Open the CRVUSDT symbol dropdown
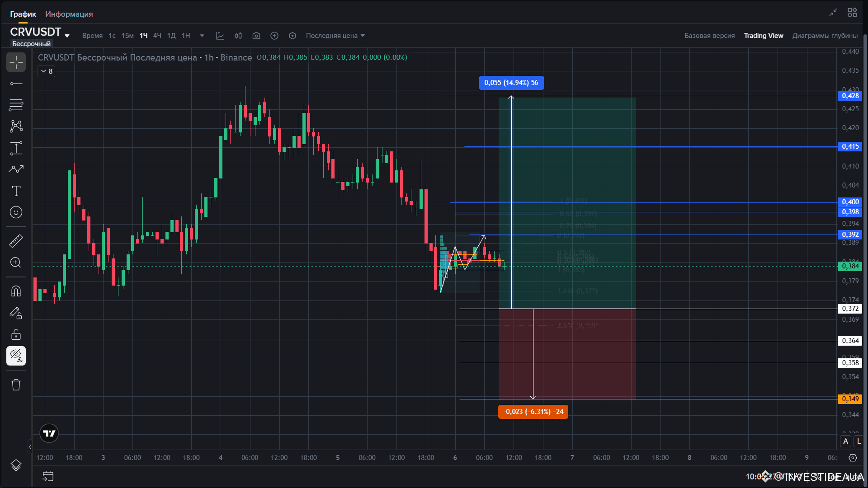The height and width of the screenshot is (488, 868). [67, 36]
